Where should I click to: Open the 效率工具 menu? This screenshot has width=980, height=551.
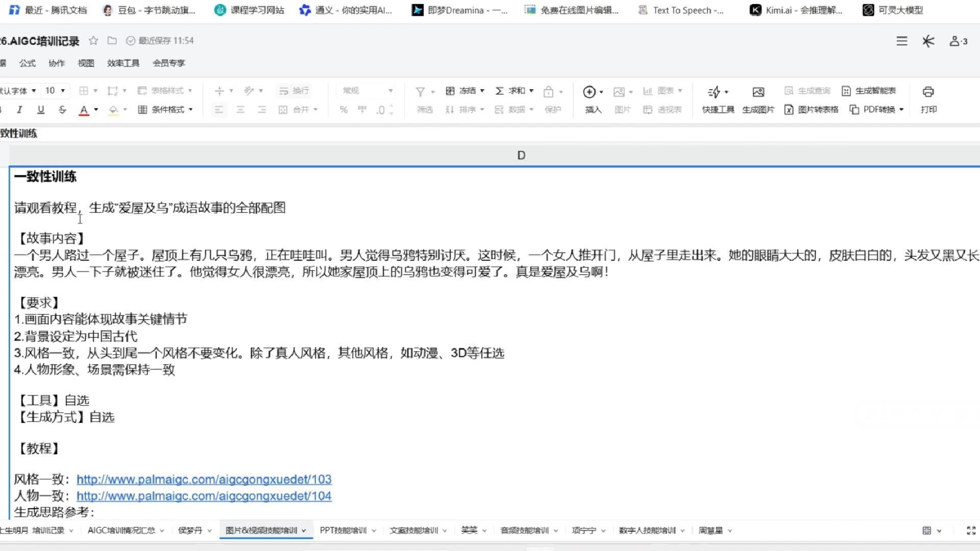[123, 63]
